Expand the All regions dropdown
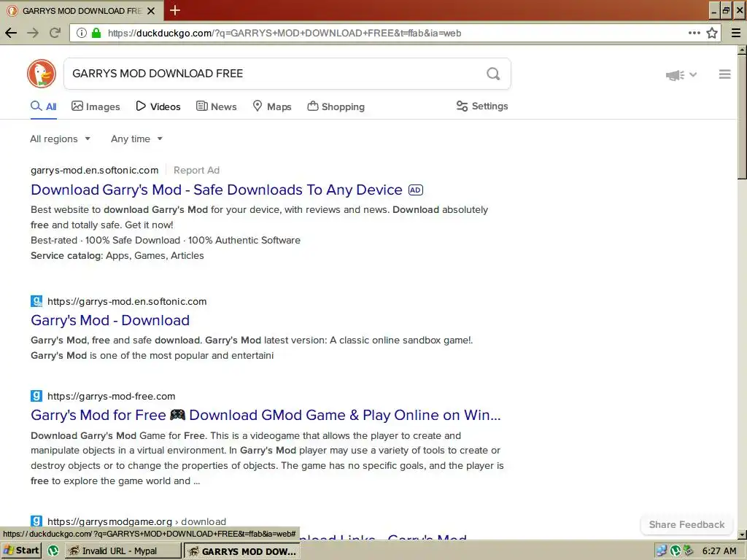 click(60, 139)
